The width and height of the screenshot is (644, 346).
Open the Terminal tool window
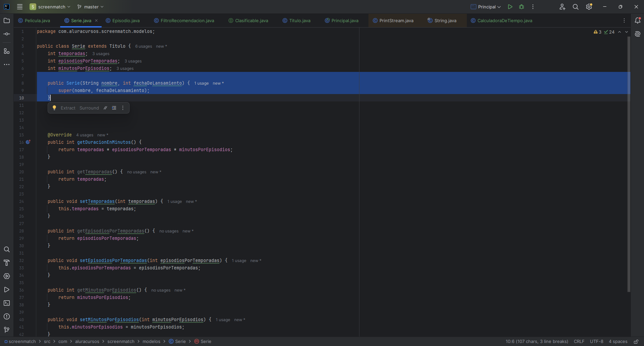pos(7,303)
